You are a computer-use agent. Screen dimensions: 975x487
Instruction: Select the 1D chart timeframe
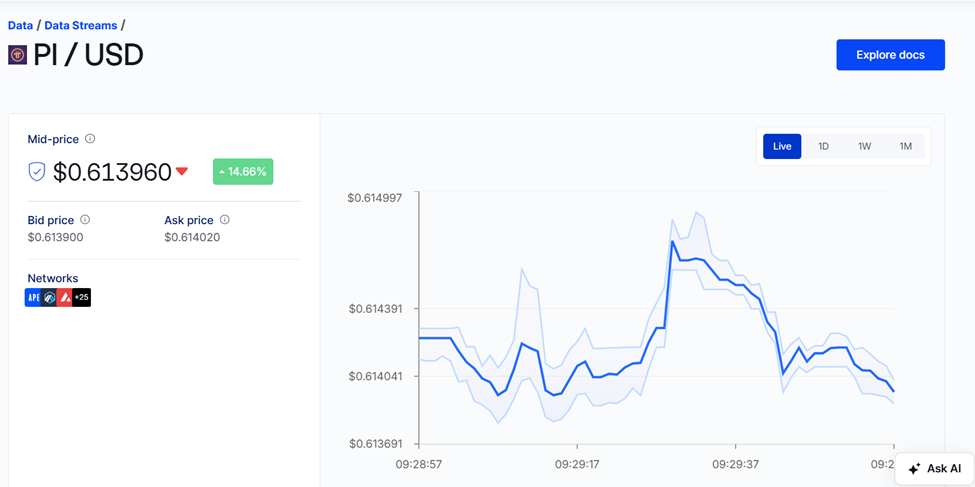click(823, 146)
